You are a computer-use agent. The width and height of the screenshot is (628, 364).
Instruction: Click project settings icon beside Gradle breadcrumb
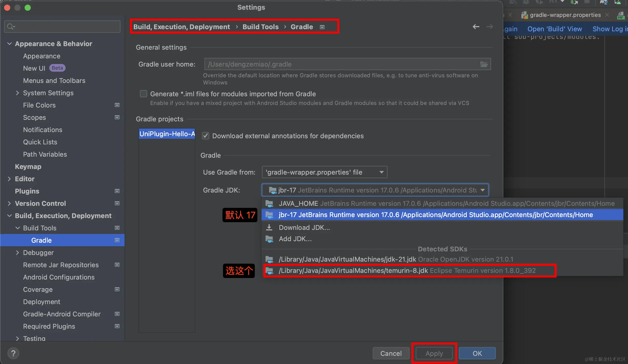tap(322, 27)
